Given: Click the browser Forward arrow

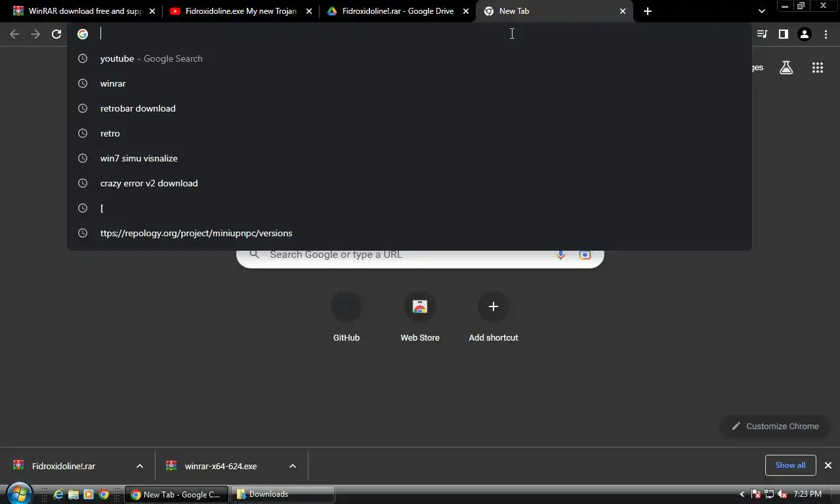Looking at the screenshot, I should (35, 34).
